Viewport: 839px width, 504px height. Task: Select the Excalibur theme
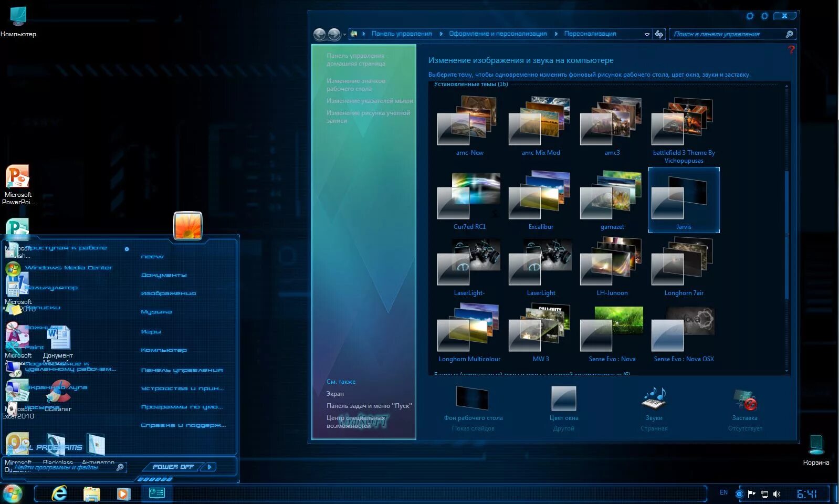tap(541, 201)
